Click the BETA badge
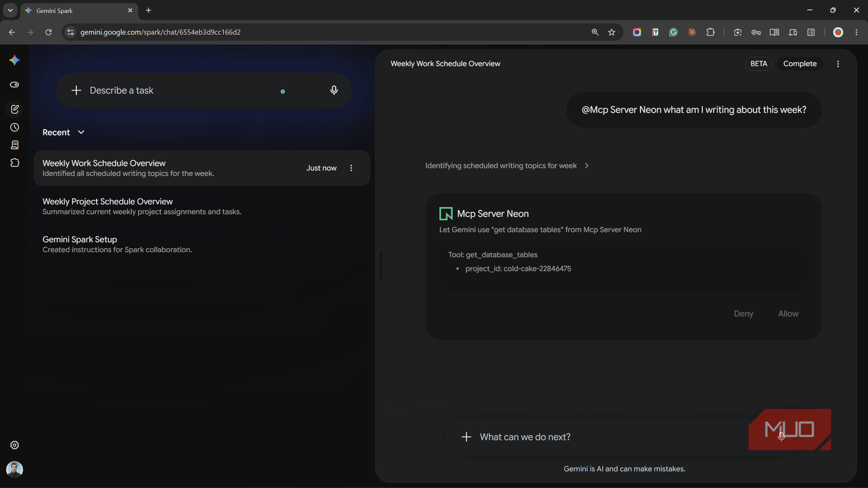 759,64
